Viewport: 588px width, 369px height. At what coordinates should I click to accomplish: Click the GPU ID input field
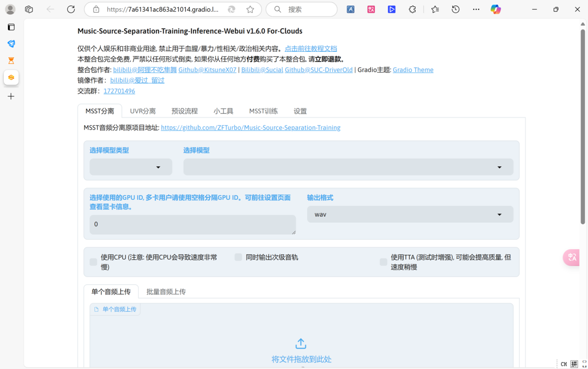point(192,224)
